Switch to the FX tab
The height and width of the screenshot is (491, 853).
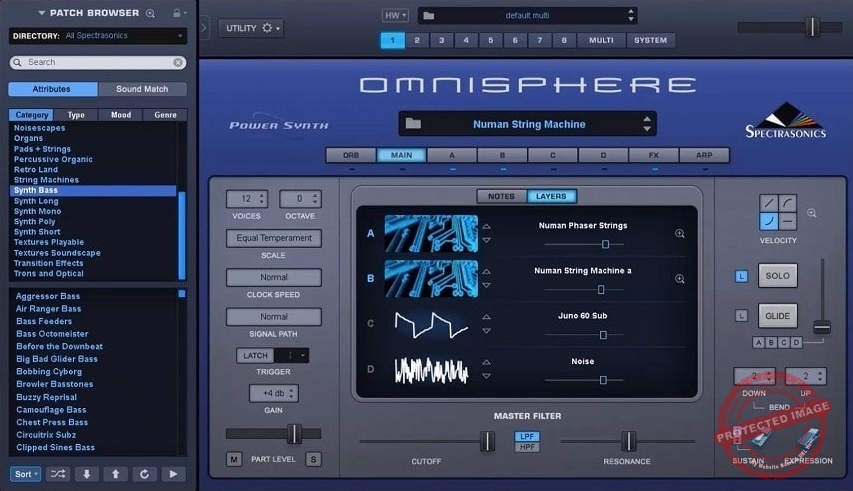pyautogui.click(x=653, y=156)
